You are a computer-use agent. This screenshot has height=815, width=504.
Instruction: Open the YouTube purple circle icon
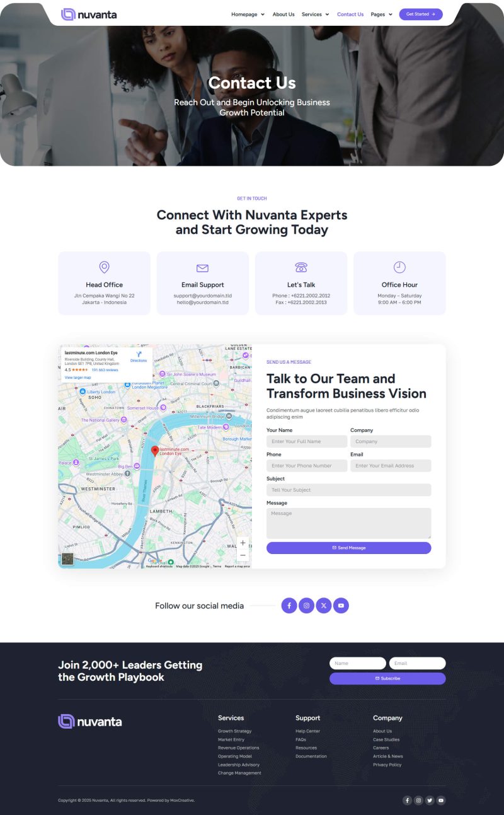pos(341,606)
